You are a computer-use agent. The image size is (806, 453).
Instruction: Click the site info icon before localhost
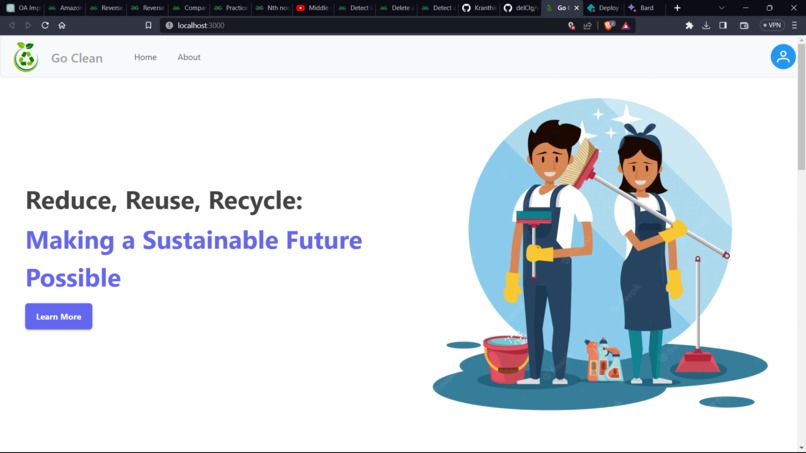(169, 25)
